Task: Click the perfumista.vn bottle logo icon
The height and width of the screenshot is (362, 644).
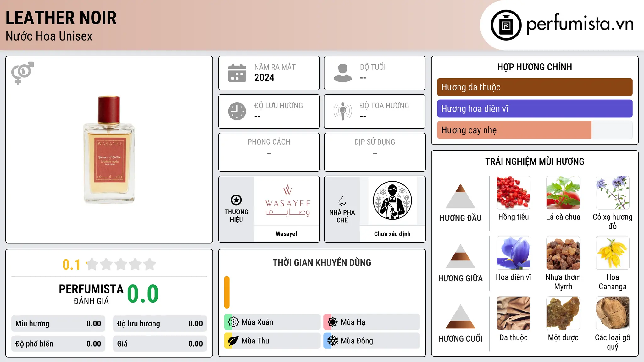Action: point(506,25)
